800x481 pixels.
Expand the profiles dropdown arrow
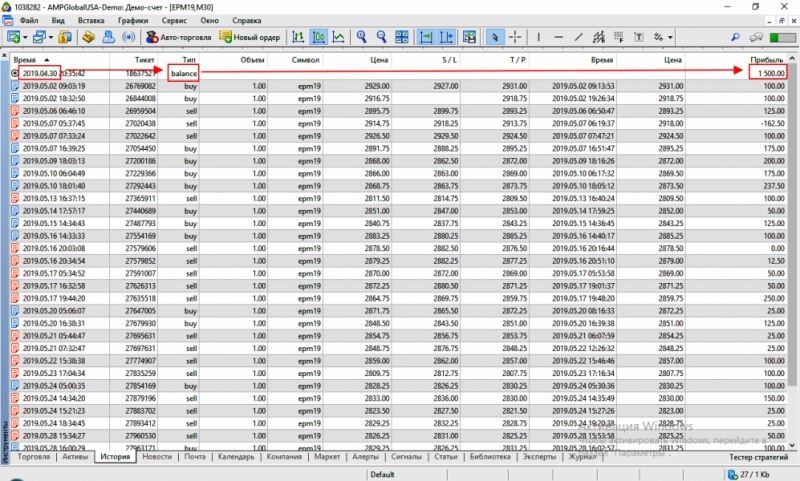[51, 37]
